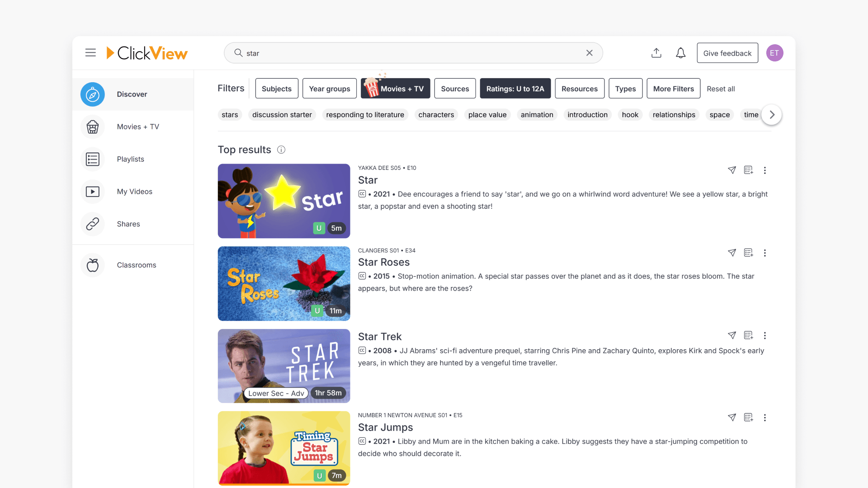Open the Subjects filter dropdown

(x=276, y=89)
